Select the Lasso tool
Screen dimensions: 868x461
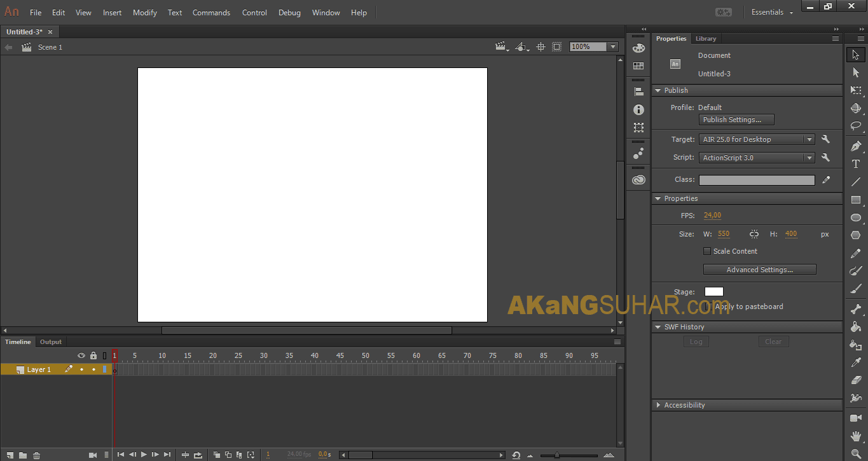pyautogui.click(x=856, y=126)
